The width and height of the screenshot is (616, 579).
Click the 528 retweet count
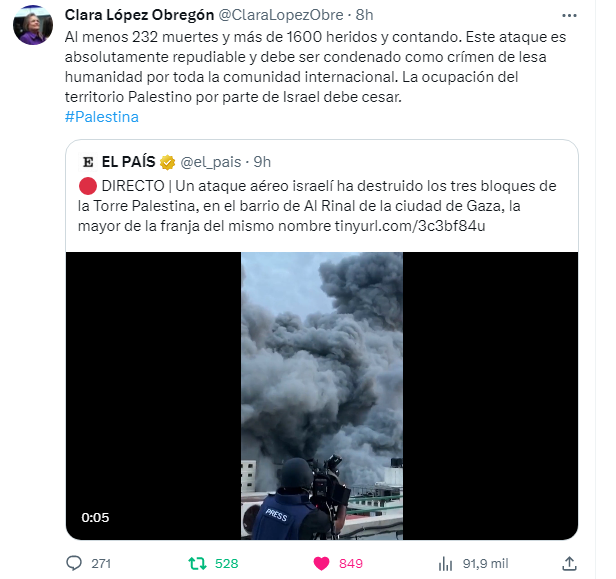click(x=227, y=564)
